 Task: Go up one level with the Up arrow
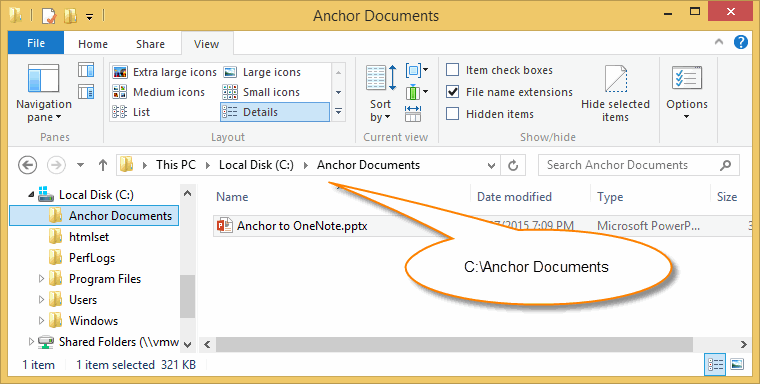(x=102, y=165)
